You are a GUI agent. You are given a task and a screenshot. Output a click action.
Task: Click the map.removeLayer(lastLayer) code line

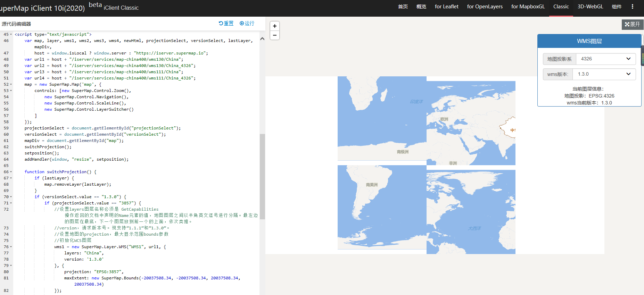(78, 184)
